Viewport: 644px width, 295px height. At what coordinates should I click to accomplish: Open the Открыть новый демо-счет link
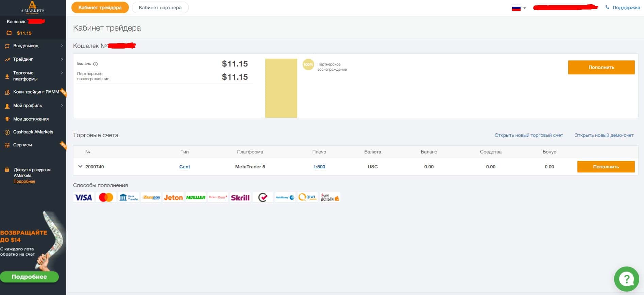tap(604, 135)
